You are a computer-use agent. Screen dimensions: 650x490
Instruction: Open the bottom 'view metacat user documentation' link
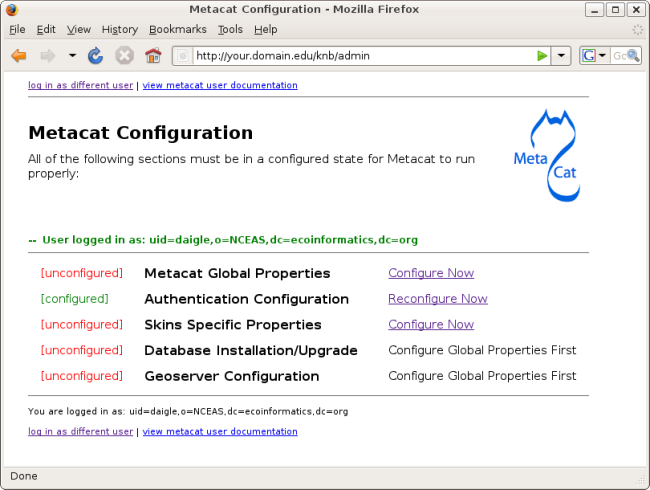220,432
